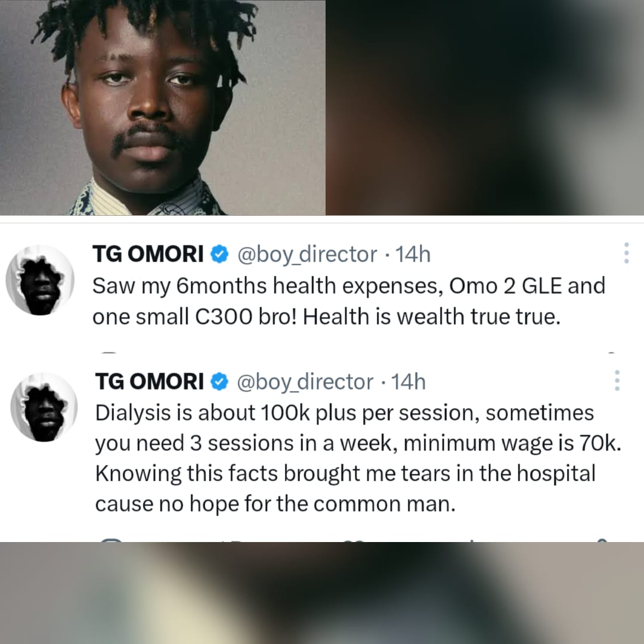The width and height of the screenshot is (644, 644).
Task: Open more options on the dialysis tweet
Action: click(x=617, y=380)
